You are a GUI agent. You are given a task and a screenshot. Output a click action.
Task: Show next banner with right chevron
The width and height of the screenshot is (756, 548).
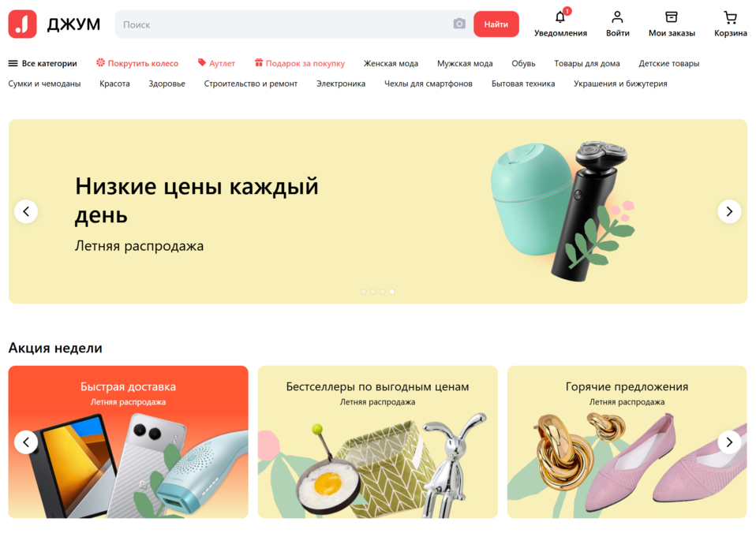coord(729,211)
